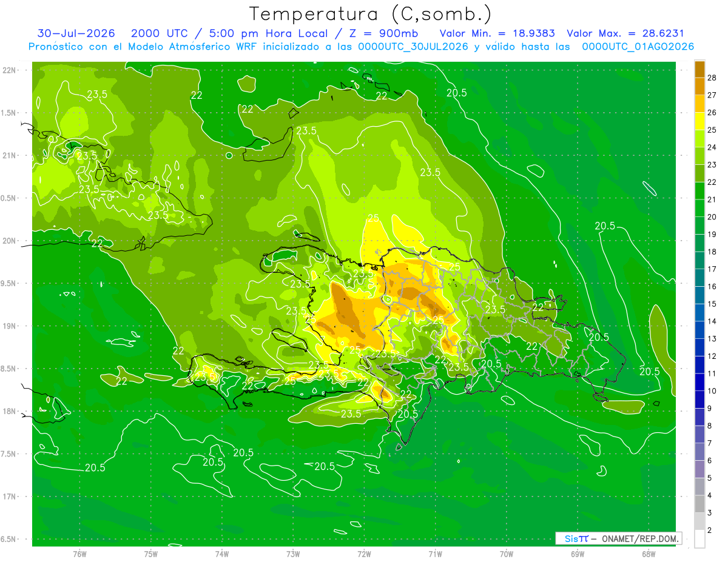Viewport: 728px width, 562px height.
Task: Click the 'ONAMET/REP.DOM.' credit label
Action: pyautogui.click(x=640, y=538)
